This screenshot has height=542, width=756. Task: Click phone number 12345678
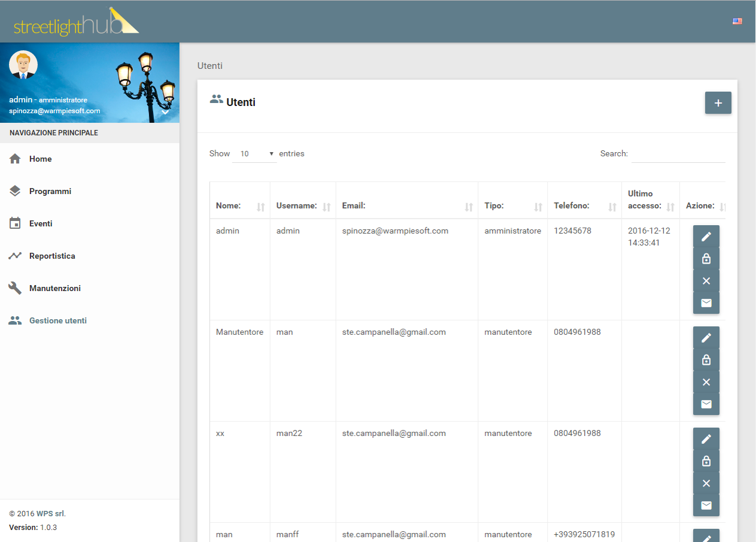(572, 231)
